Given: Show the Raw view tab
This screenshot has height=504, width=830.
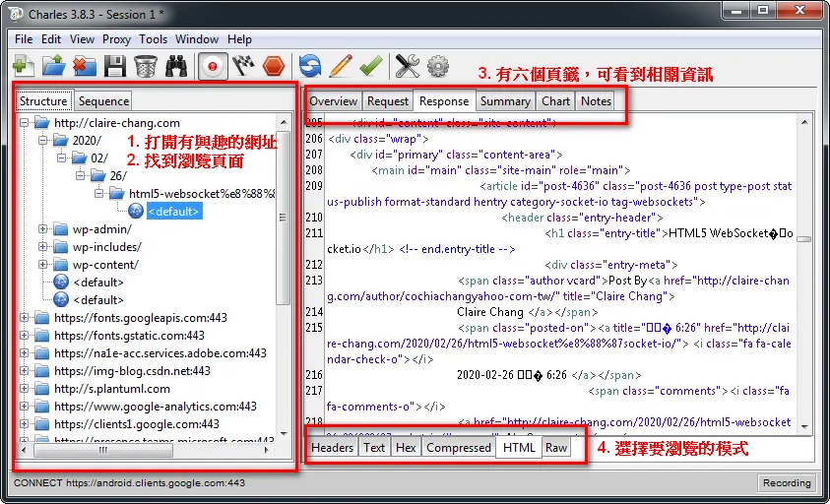Looking at the screenshot, I should pyautogui.click(x=556, y=447).
